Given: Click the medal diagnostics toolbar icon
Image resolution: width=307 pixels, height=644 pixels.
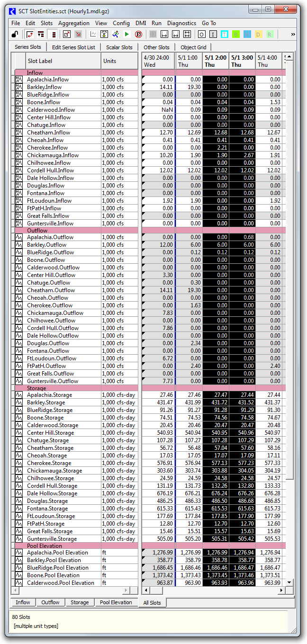Looking at the screenshot, I should (104, 34).
